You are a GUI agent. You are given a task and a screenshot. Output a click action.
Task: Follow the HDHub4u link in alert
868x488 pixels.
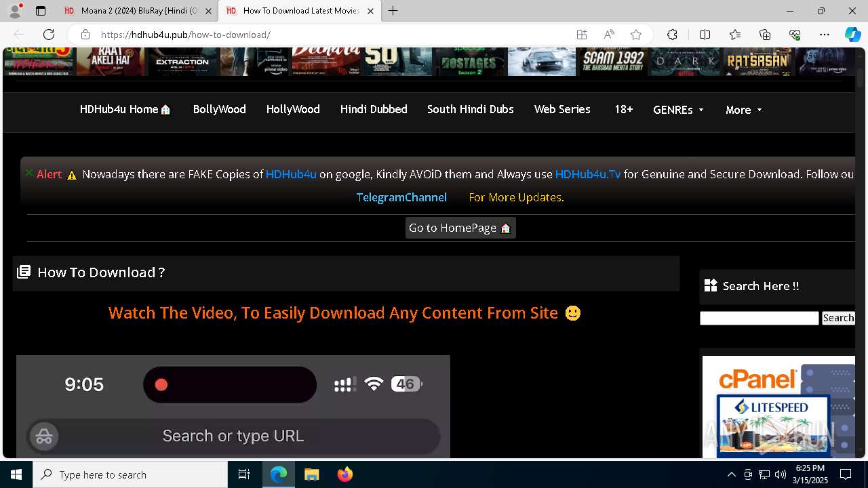click(291, 174)
